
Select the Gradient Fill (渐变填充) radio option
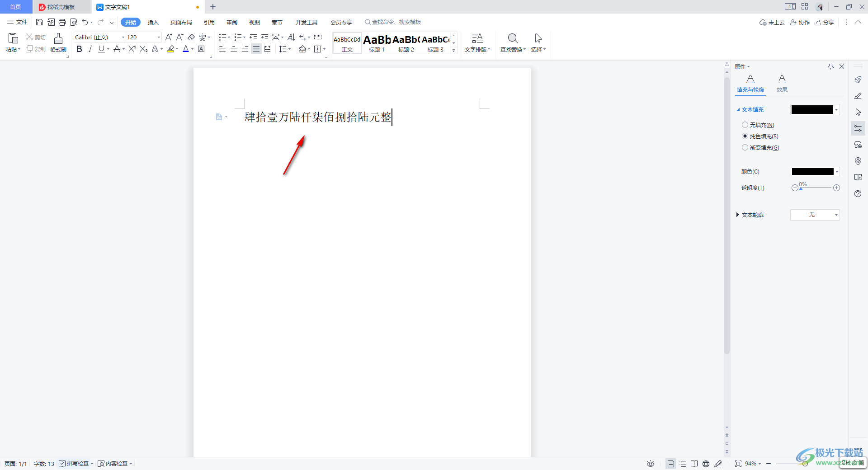[745, 147]
